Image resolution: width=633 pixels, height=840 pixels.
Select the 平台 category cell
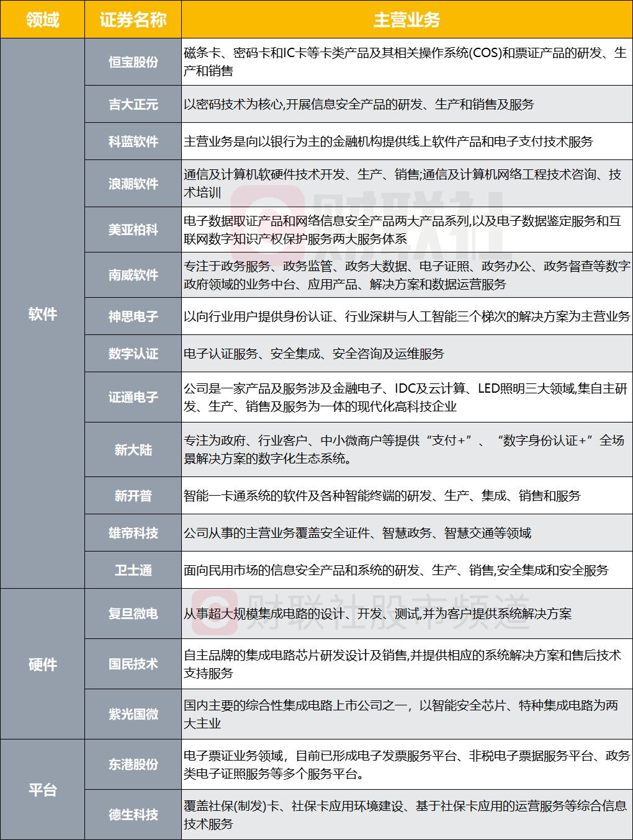click(x=42, y=790)
